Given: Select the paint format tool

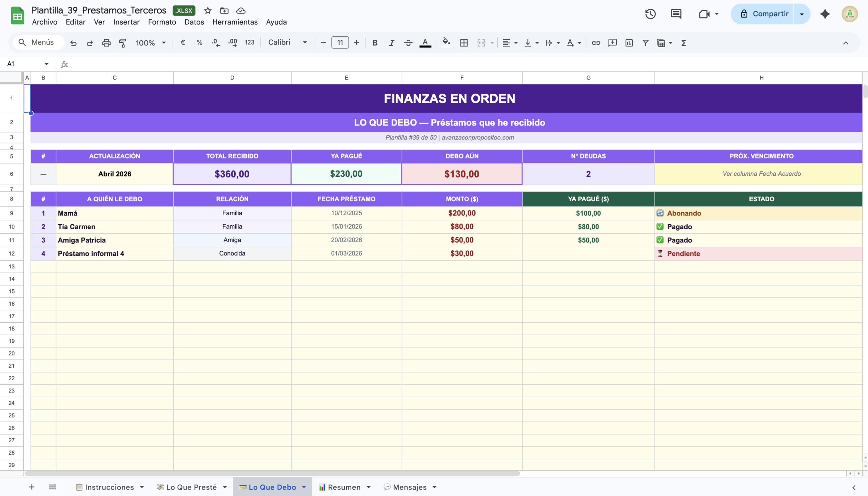Looking at the screenshot, I should coord(122,43).
